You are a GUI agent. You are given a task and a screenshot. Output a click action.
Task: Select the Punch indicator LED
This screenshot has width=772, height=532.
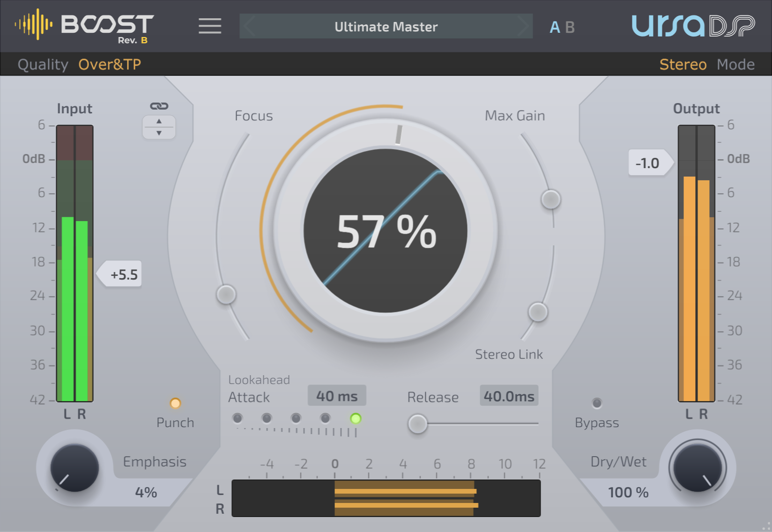click(175, 403)
